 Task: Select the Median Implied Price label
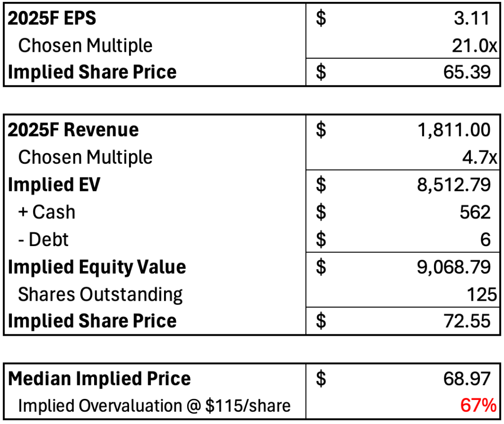tap(100, 379)
